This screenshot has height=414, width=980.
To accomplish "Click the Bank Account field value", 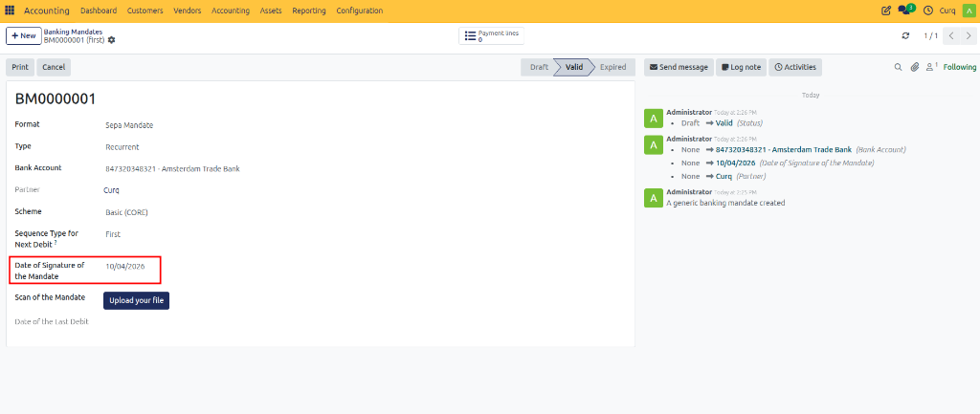I will [172, 168].
